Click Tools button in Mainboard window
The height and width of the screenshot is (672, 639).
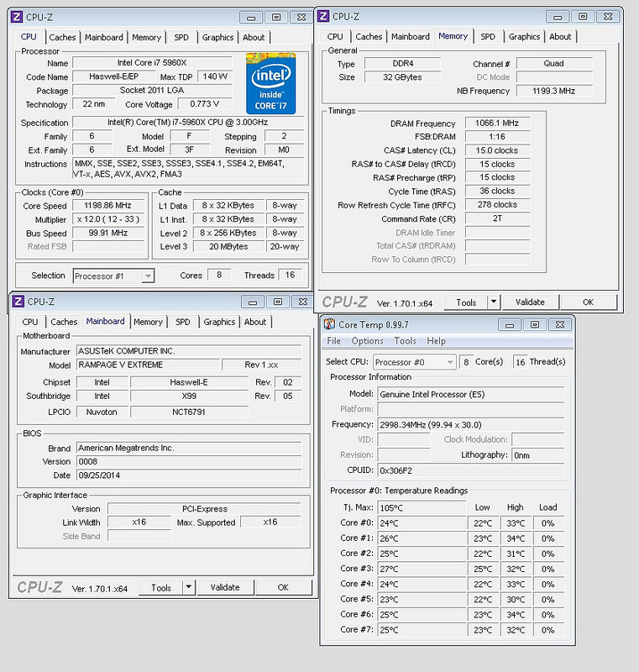(x=161, y=587)
